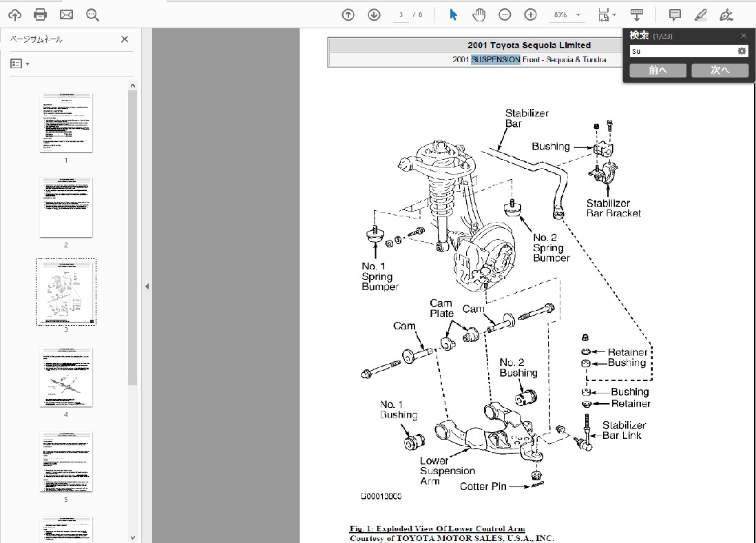This screenshot has width=756, height=543.
Task: Go to the previous page with the up arrow
Action: [348, 15]
